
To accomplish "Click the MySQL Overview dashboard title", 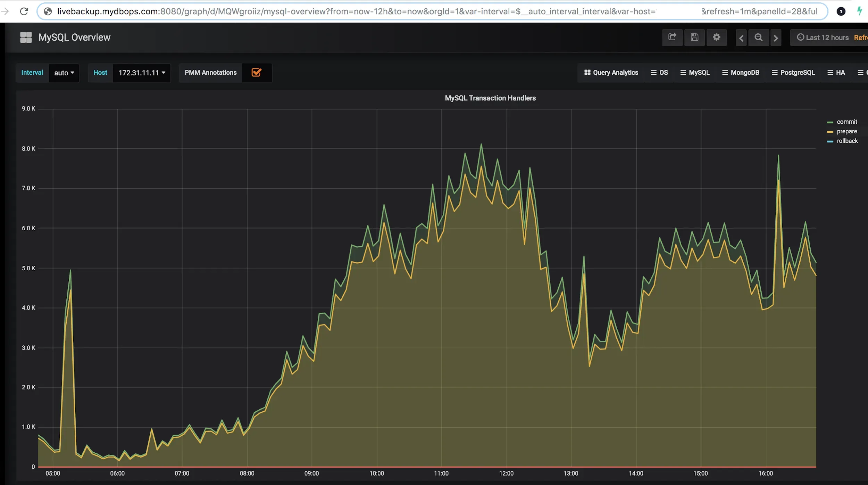I will tap(74, 37).
